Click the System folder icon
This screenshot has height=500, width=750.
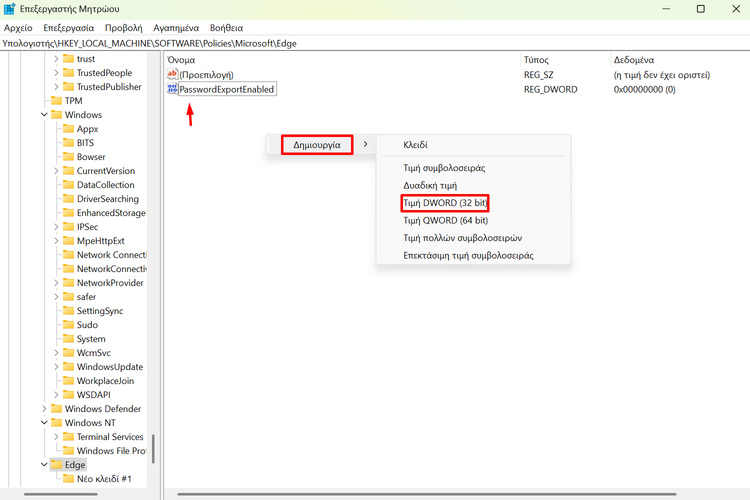click(68, 339)
